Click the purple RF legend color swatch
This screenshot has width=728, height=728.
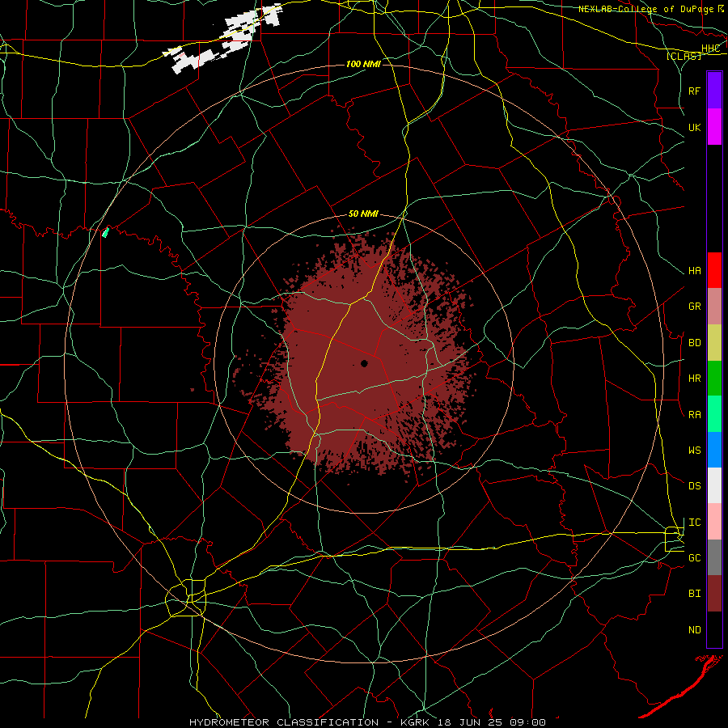(714, 90)
